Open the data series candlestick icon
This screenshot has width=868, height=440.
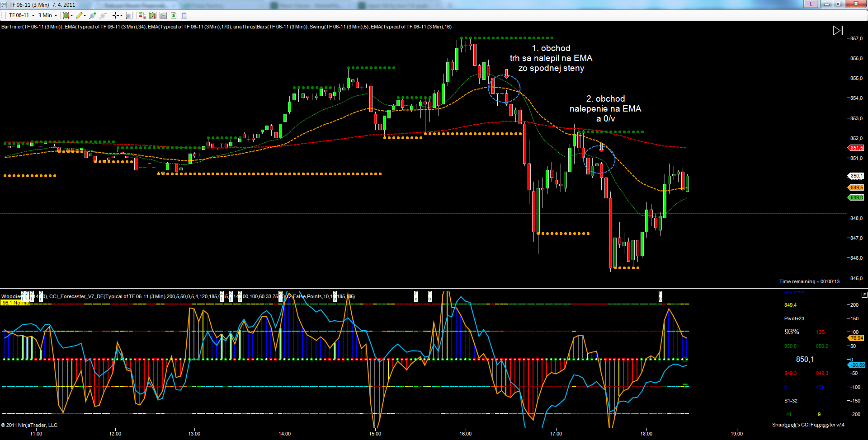click(153, 15)
